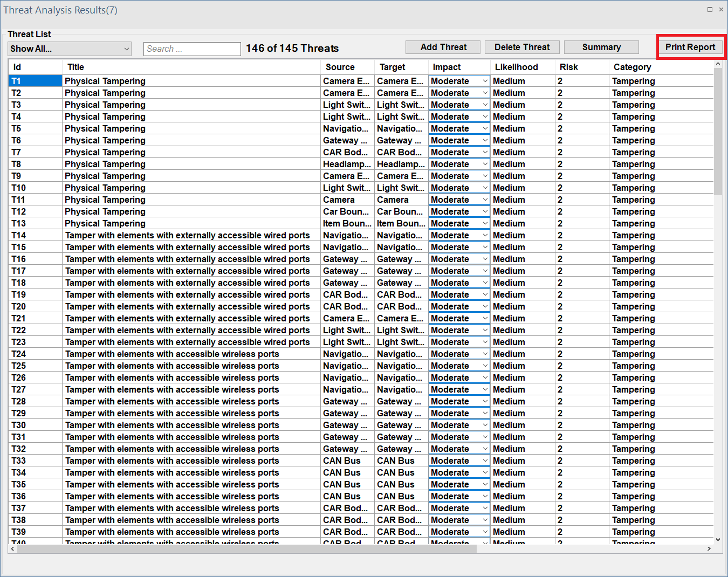Click the horizontal scrollbar right arrow
The width and height of the screenshot is (728, 577).
[x=709, y=549]
